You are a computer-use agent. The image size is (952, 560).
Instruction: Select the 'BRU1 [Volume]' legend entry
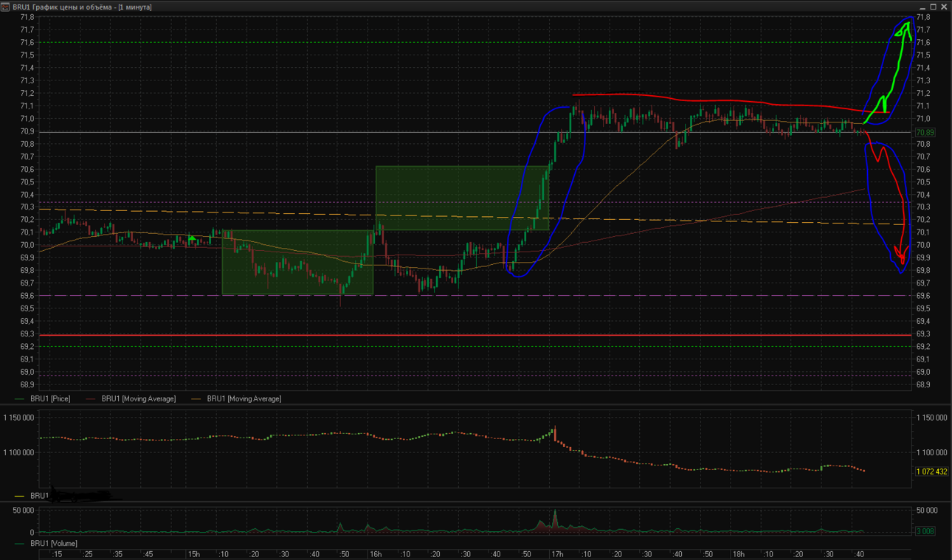point(46,544)
